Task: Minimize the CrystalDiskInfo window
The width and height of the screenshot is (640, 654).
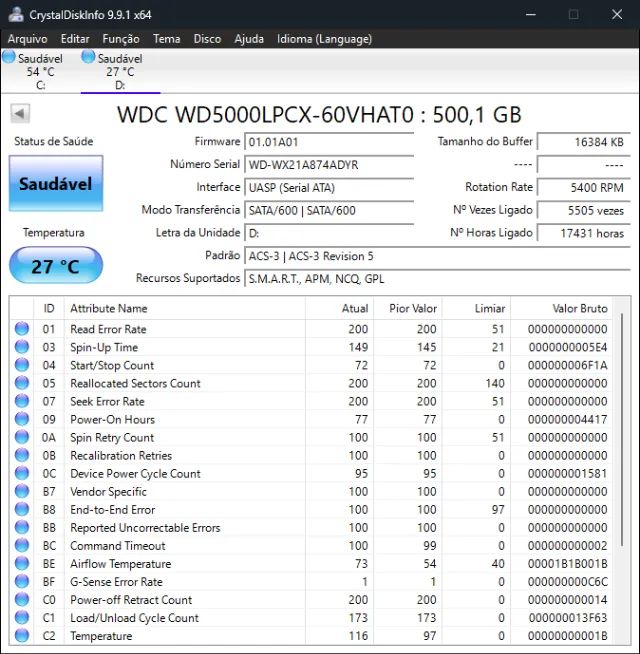Action: [531, 15]
